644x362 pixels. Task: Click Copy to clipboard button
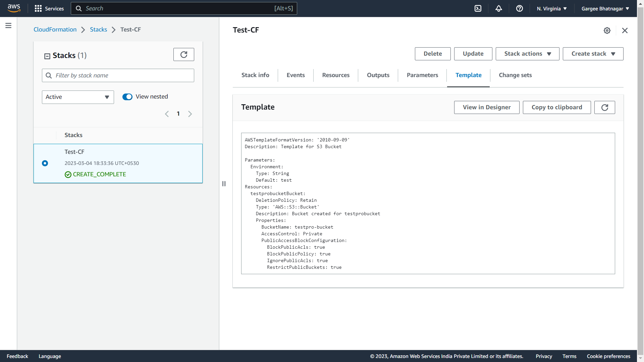pyautogui.click(x=556, y=108)
